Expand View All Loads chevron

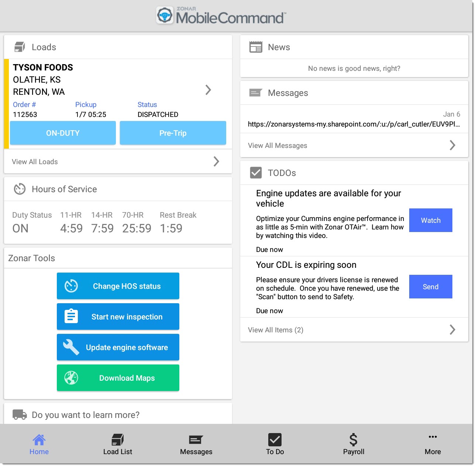pyautogui.click(x=217, y=161)
